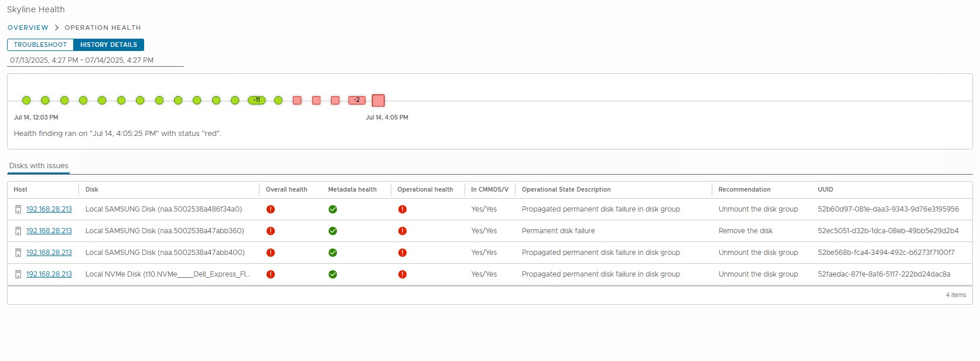Click red Operational health icon for naa.5002538a47abb400

[402, 253]
